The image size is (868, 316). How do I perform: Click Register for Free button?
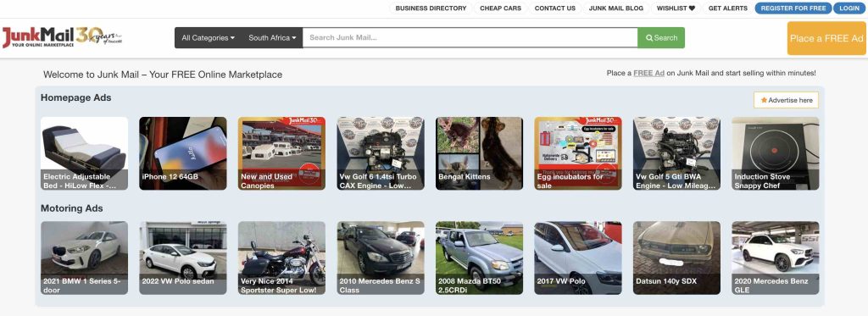(793, 8)
